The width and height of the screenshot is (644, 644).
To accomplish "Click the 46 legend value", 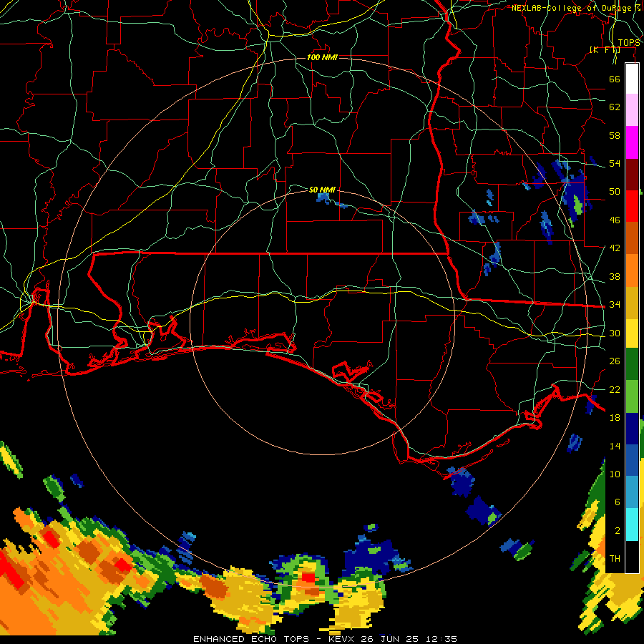I will (x=615, y=220).
